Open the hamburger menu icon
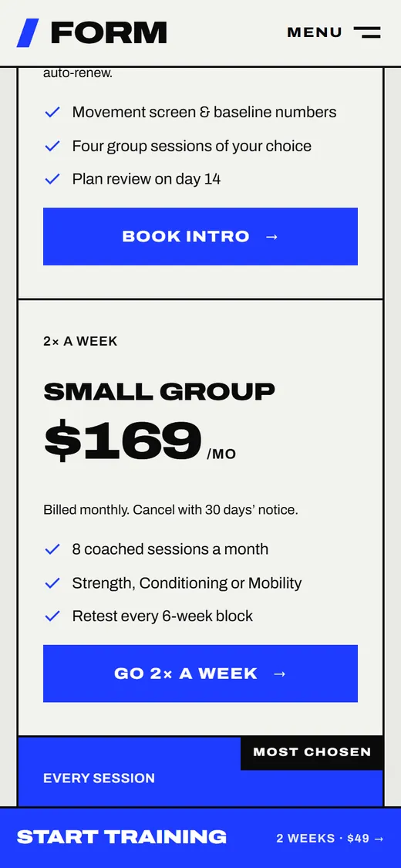Image resolution: width=401 pixels, height=868 pixels. click(x=367, y=32)
